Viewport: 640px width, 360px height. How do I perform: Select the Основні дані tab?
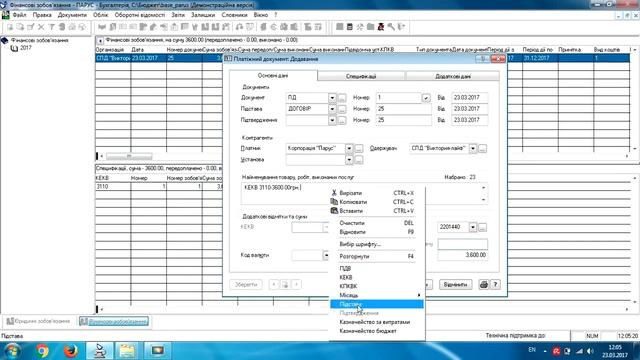click(273, 76)
